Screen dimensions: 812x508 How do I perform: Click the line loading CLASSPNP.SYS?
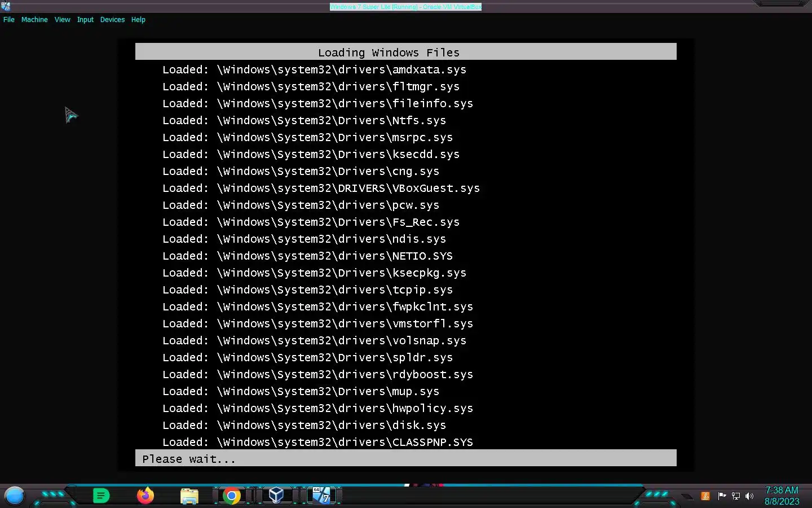[317, 442]
